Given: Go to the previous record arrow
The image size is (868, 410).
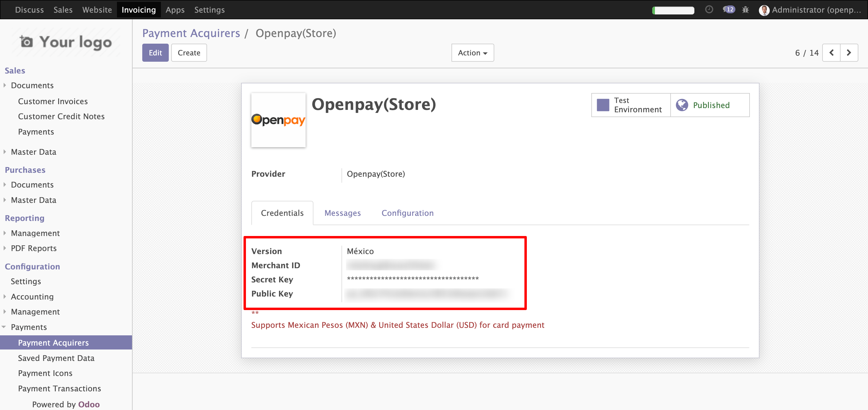Looking at the screenshot, I should point(831,53).
